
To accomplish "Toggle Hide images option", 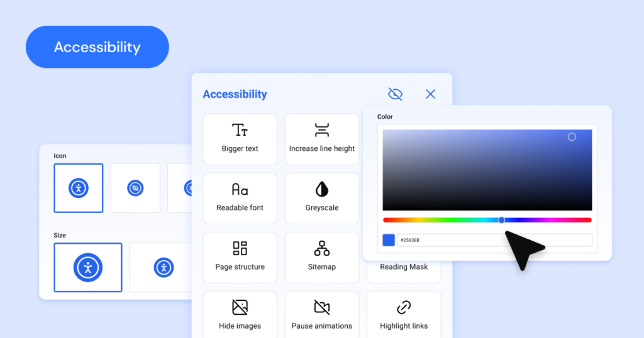I will tap(240, 316).
